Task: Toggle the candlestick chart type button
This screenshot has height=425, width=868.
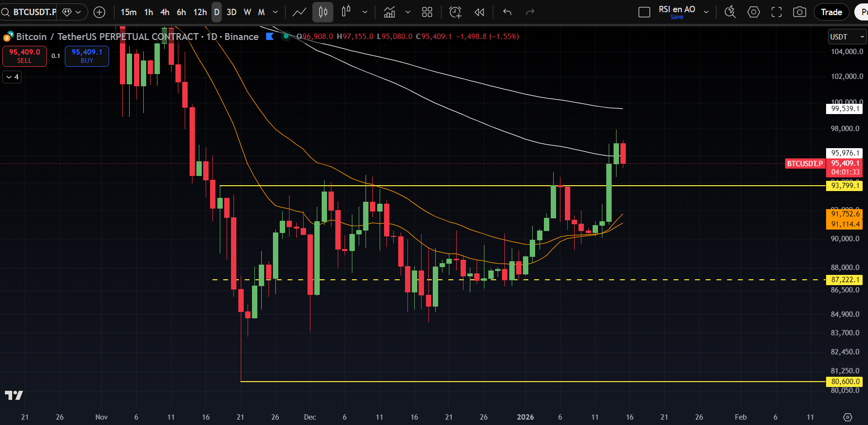Action: pyautogui.click(x=323, y=12)
